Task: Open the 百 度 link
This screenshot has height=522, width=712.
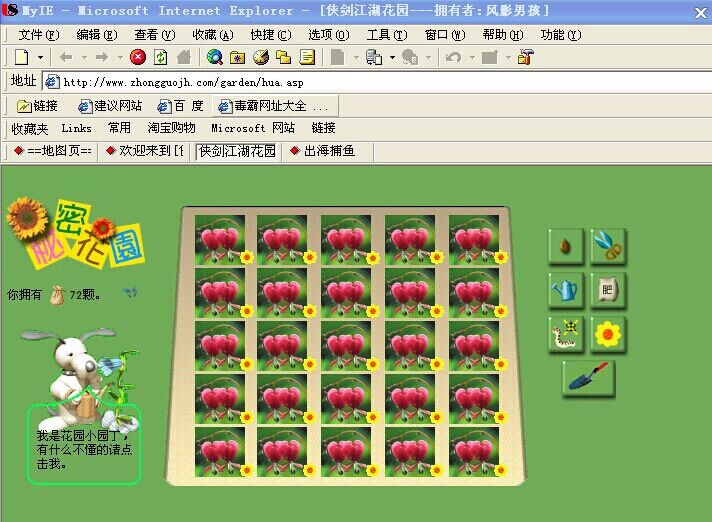Action: coord(180,106)
